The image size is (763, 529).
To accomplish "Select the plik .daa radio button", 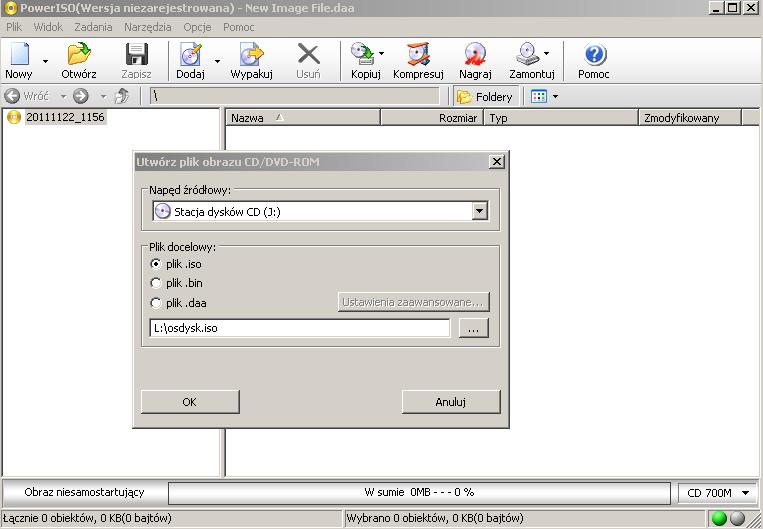I will [156, 303].
